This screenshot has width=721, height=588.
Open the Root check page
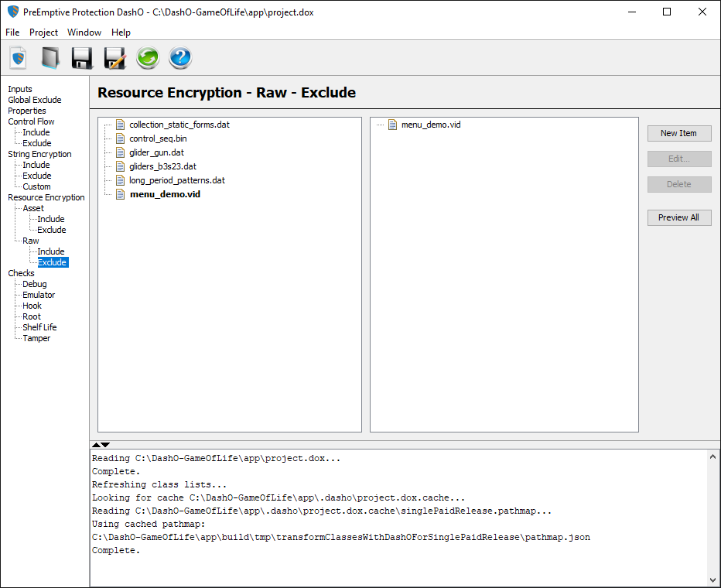click(x=31, y=316)
